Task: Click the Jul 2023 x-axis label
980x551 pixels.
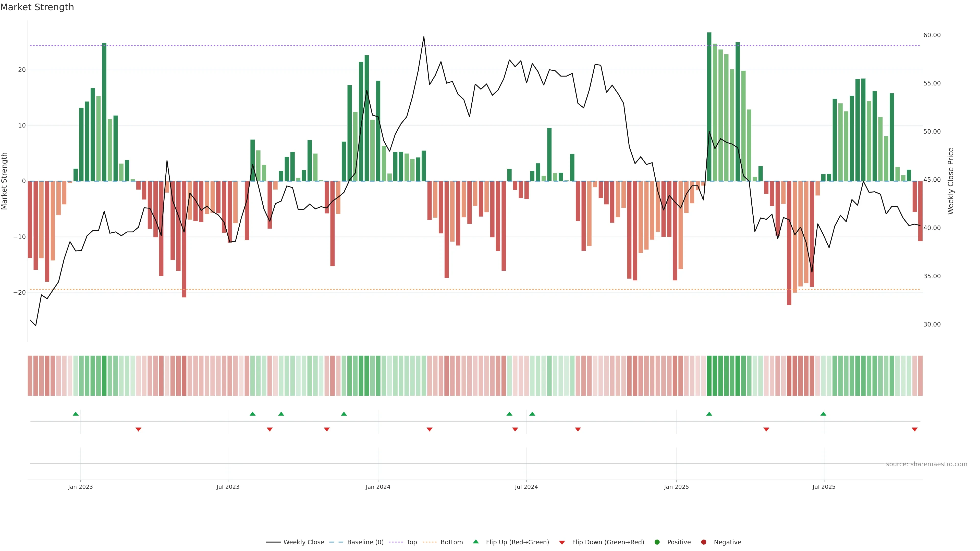Action: (x=228, y=487)
